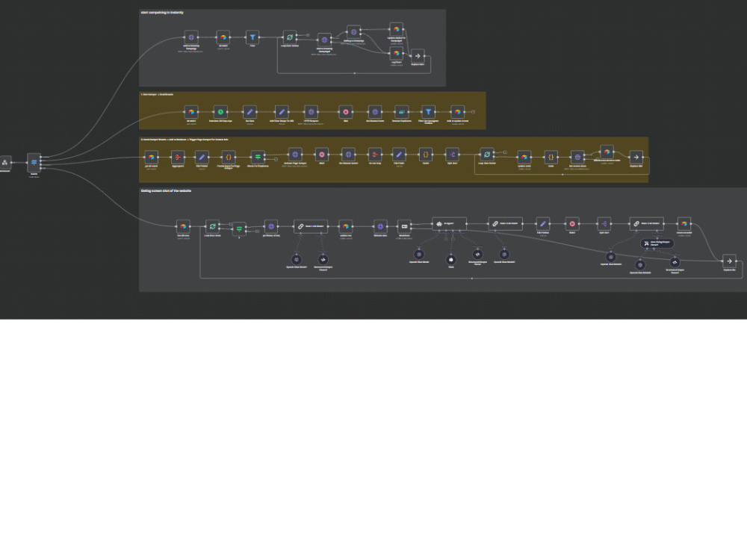Open the OpenAI Chat Model under the first LLM chain

coord(297,260)
